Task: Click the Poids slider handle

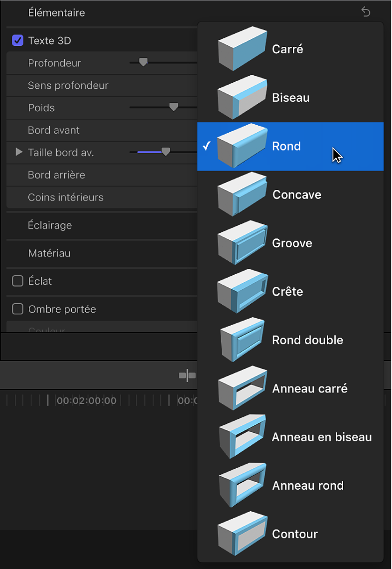Action: (x=173, y=107)
